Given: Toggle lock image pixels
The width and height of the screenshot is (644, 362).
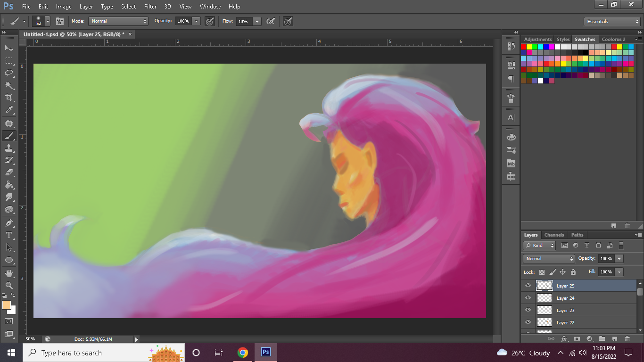Looking at the screenshot, I should (x=552, y=272).
